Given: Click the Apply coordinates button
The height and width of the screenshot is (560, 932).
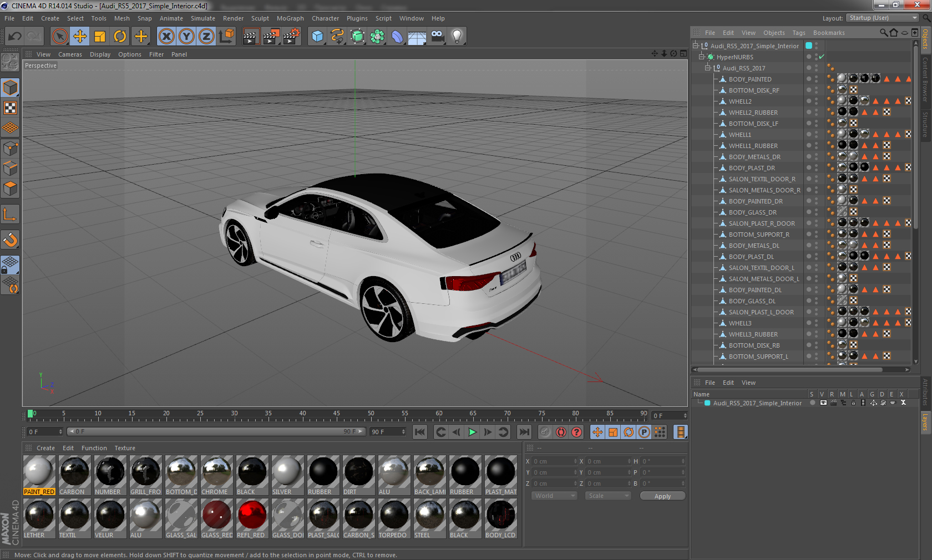Looking at the screenshot, I should click(x=662, y=496).
